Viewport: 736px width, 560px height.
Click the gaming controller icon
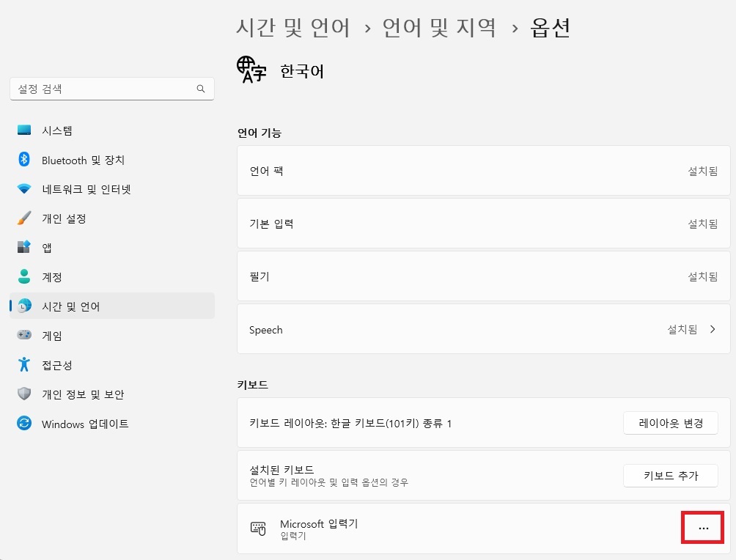[24, 335]
